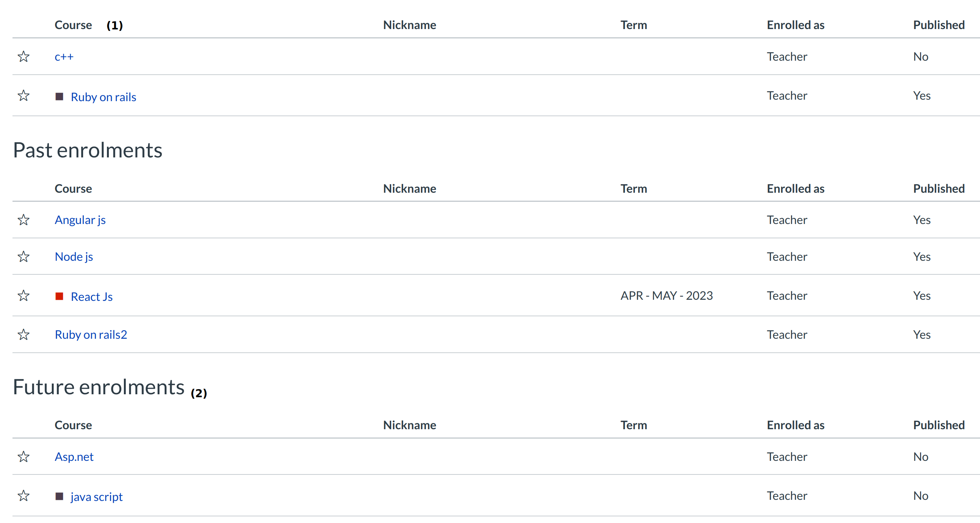This screenshot has height=523, width=980.
Task: Click the React Js star icon
Action: pos(24,296)
